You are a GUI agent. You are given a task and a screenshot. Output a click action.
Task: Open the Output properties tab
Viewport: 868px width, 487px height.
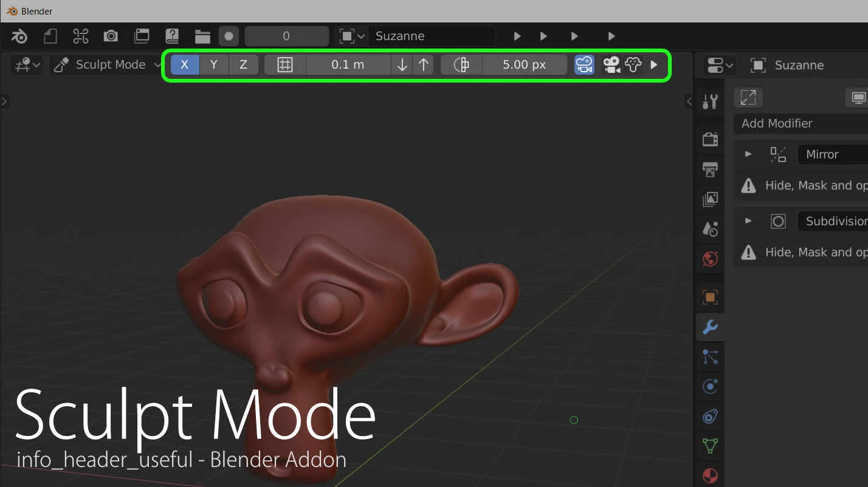[x=710, y=169]
